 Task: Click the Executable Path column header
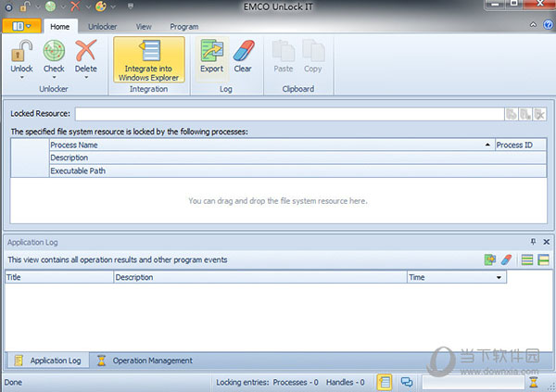pos(297,171)
